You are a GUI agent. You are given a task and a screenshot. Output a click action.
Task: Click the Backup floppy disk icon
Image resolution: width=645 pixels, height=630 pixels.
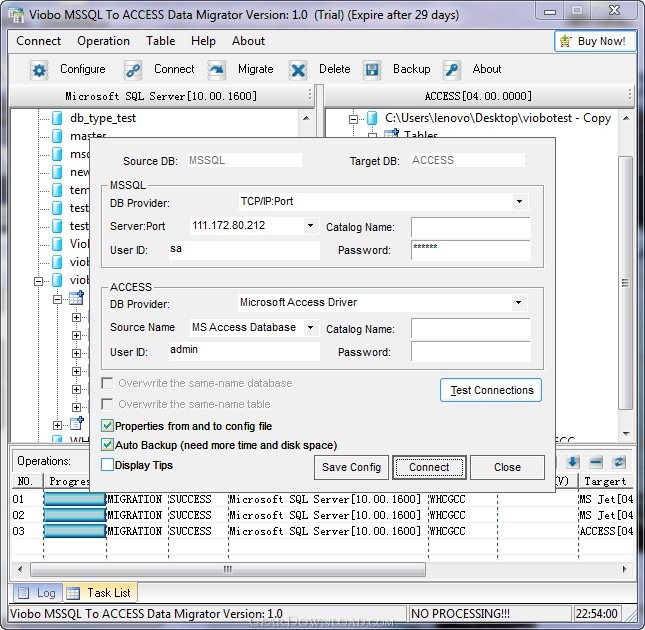(372, 70)
